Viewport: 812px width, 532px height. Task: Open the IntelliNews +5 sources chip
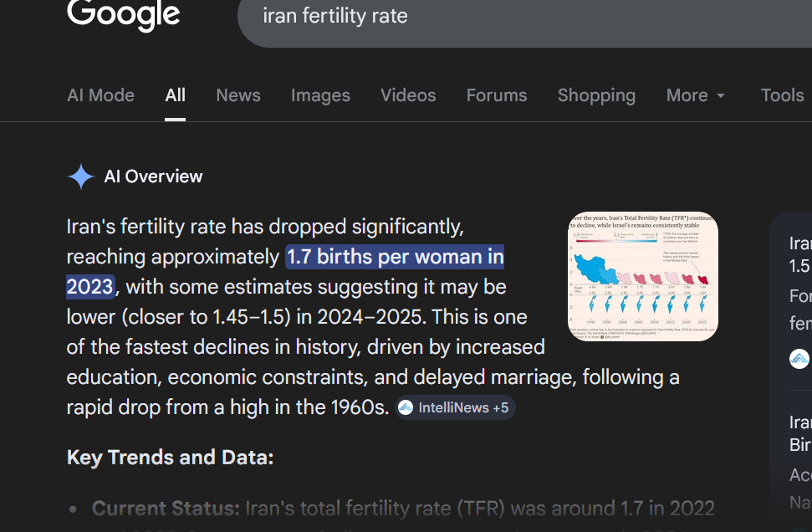[x=455, y=407]
